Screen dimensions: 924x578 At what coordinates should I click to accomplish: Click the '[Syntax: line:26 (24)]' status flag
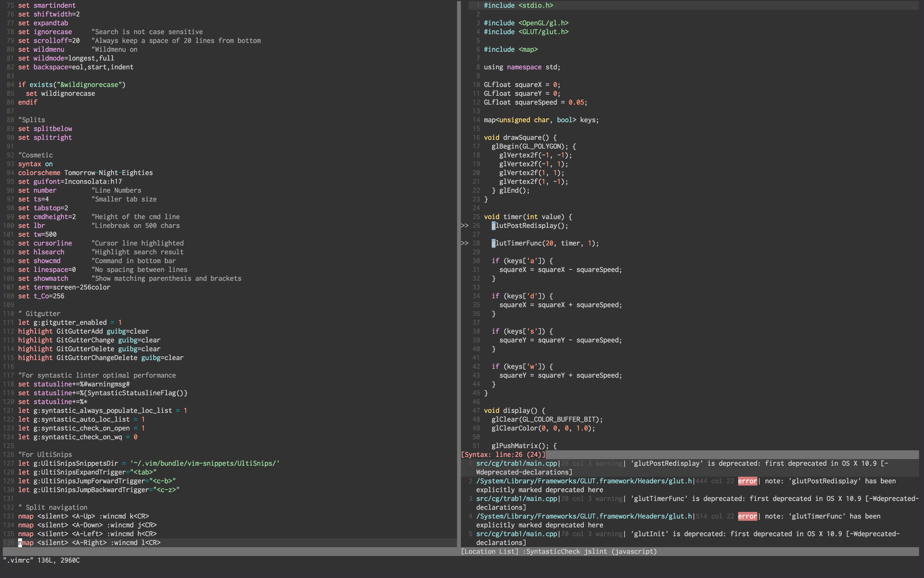(503, 454)
